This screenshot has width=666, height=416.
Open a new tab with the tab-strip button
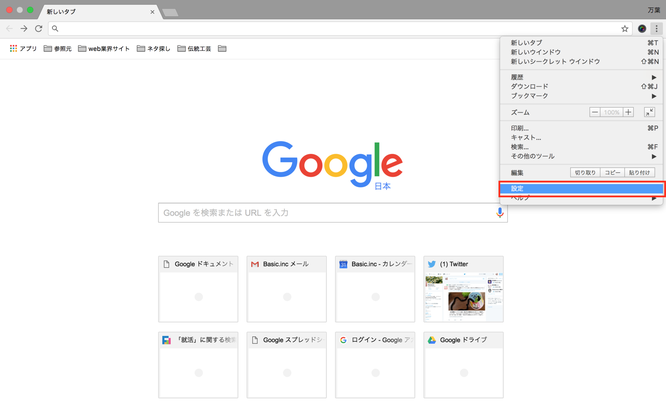170,12
